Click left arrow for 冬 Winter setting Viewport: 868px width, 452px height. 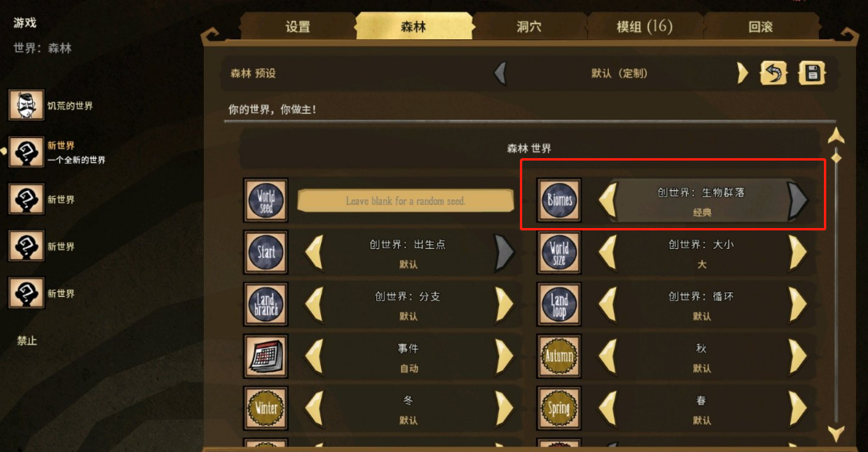pyautogui.click(x=314, y=408)
